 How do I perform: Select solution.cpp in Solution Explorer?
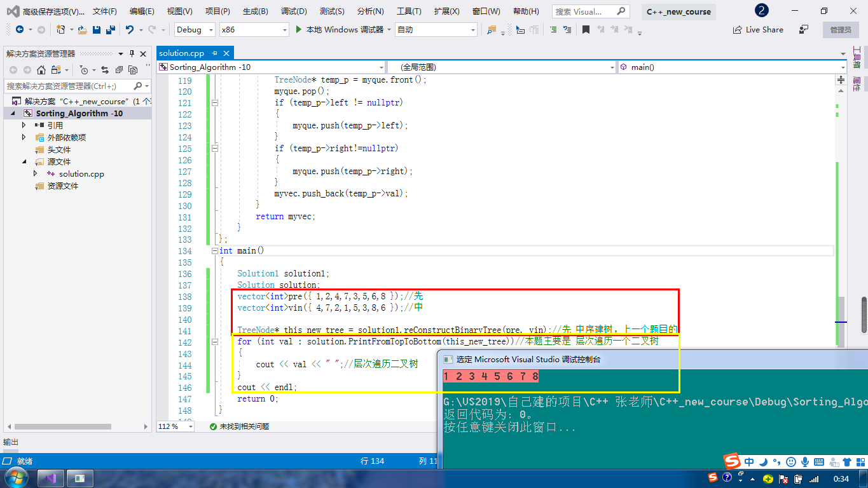pyautogui.click(x=81, y=173)
